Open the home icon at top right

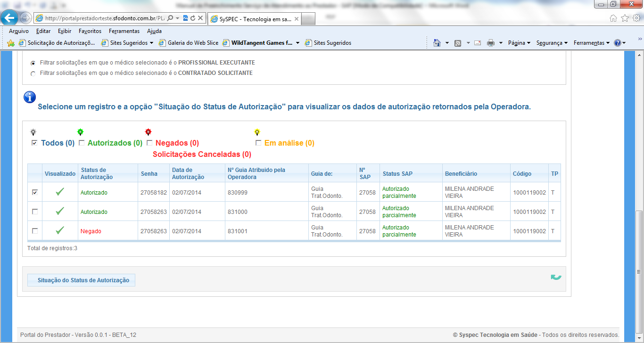click(x=613, y=18)
